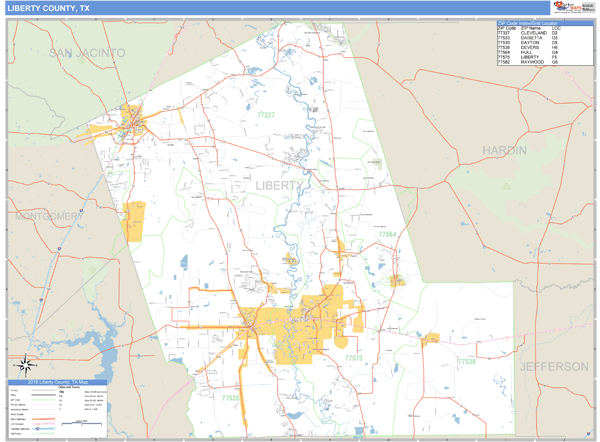Click the green 77538 ZIP label on map
The image size is (600, 442).
pos(467,361)
